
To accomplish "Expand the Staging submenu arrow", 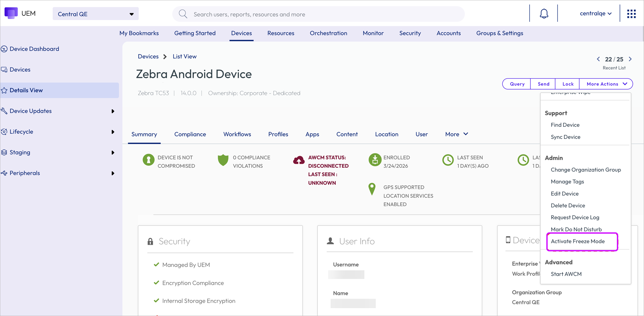I will (113, 153).
